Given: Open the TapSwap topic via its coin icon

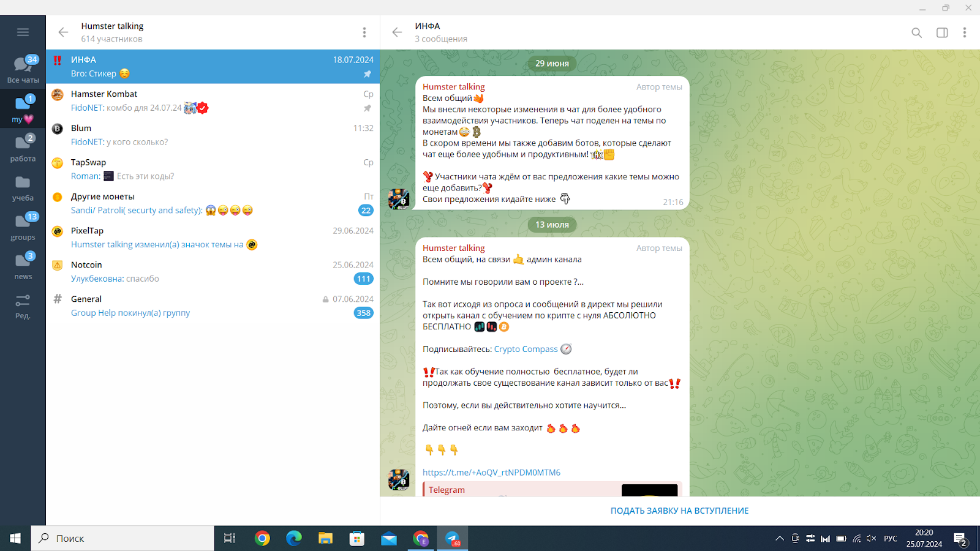Looking at the screenshot, I should [x=58, y=163].
